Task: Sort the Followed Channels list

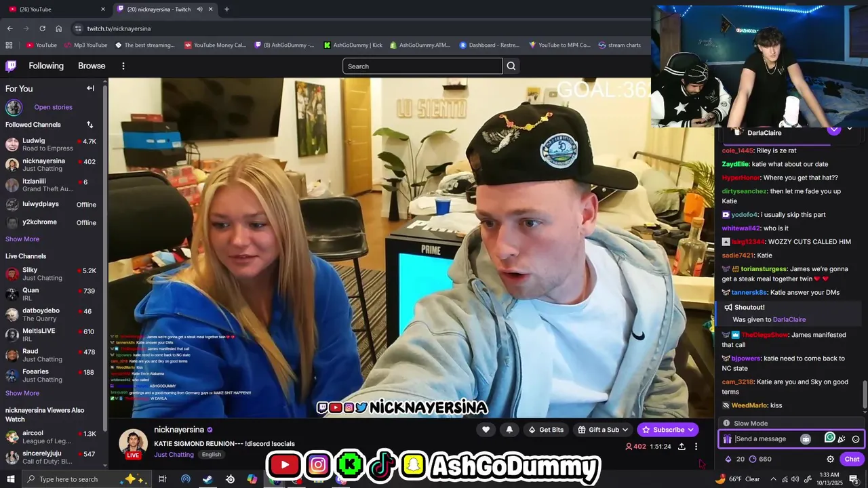Action: [90, 125]
